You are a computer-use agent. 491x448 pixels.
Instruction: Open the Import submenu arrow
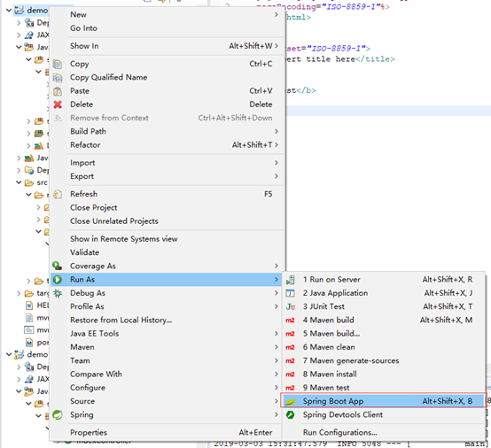277,163
